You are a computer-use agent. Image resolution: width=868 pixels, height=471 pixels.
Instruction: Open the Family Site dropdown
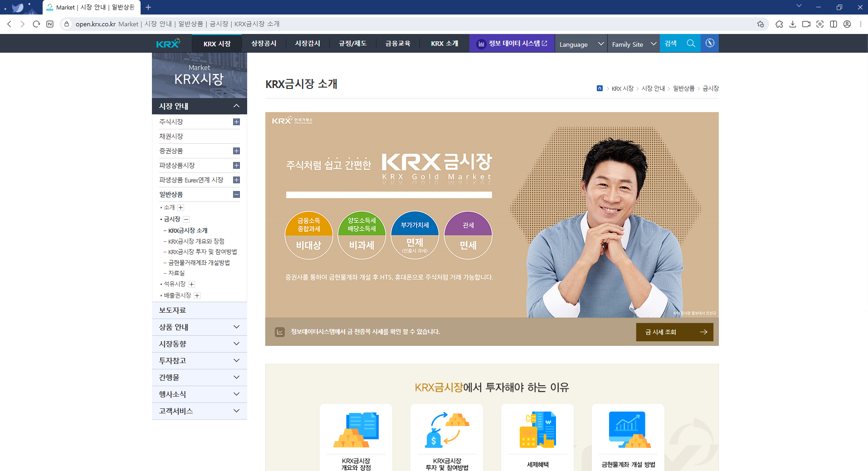pyautogui.click(x=634, y=44)
